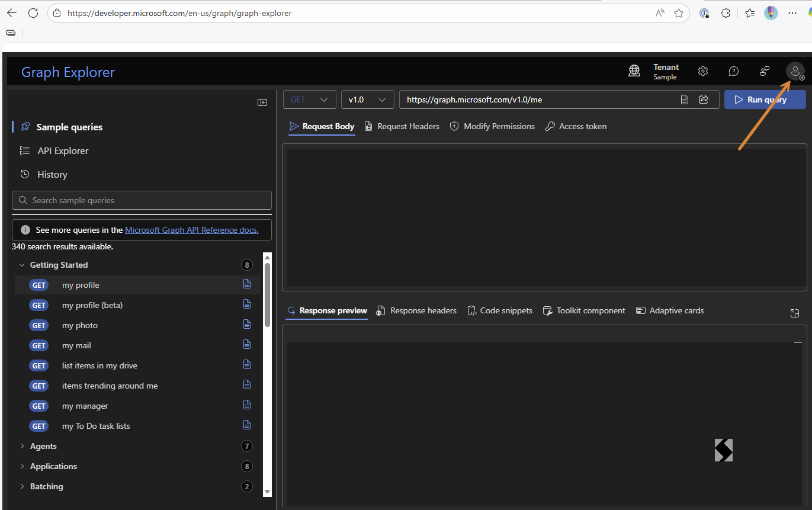Select the Response preview tab
This screenshot has height=510, width=812.
(x=328, y=310)
